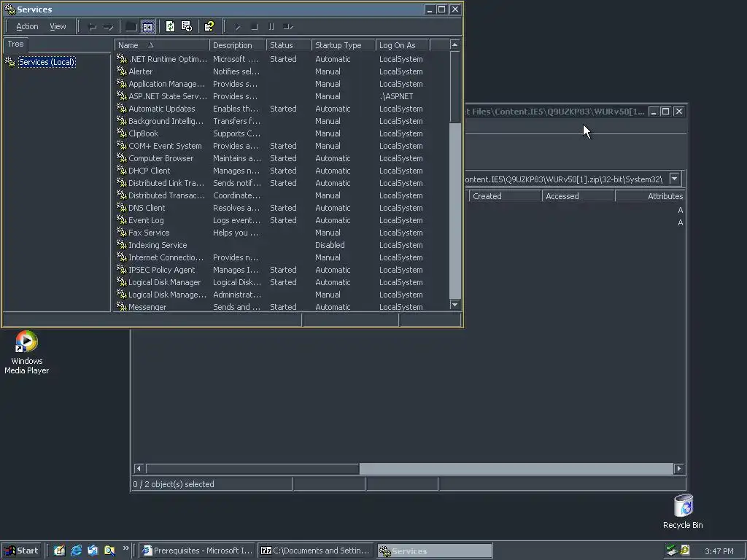The width and height of the screenshot is (747, 560).
Task: Select the DNS Client service
Action: point(281,208)
